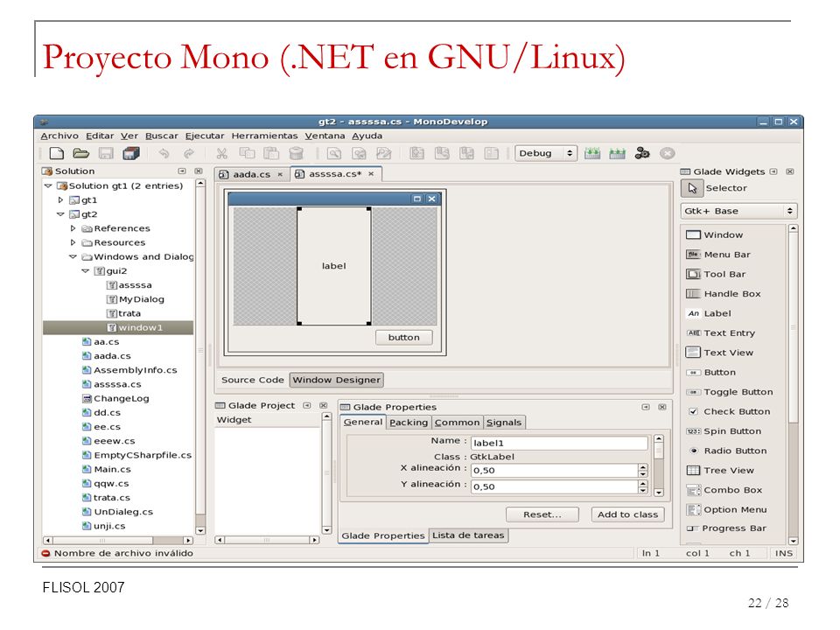
Task: Select MyDialog in the solution tree
Action: [136, 299]
